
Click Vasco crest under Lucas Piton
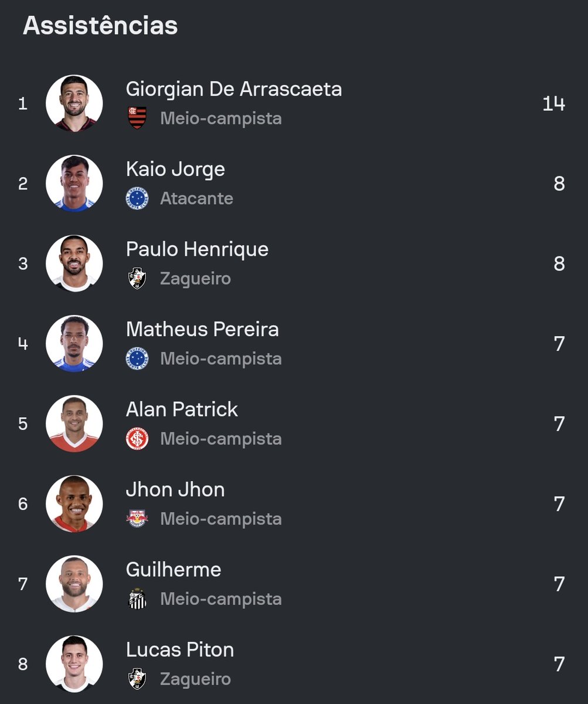click(x=137, y=679)
